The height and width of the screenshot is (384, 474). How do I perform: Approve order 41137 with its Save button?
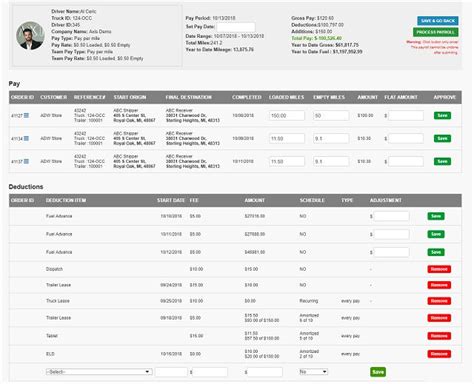pyautogui.click(x=442, y=161)
